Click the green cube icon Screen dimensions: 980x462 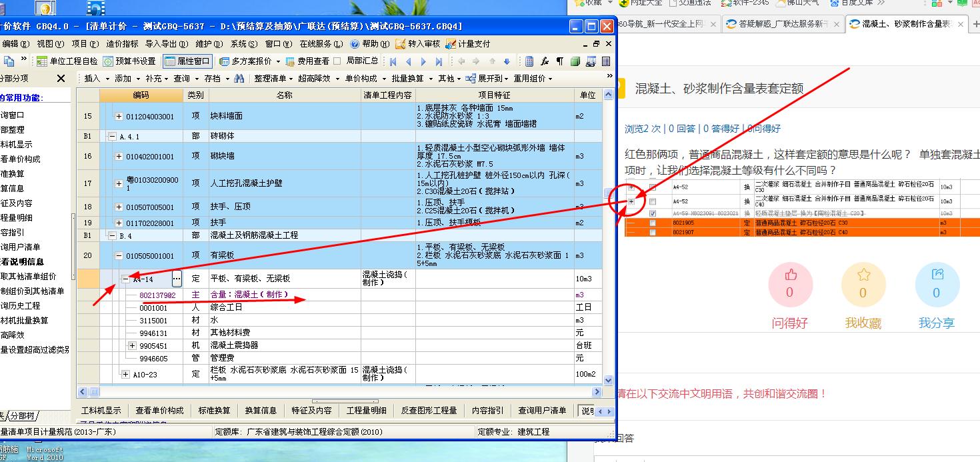575,61
